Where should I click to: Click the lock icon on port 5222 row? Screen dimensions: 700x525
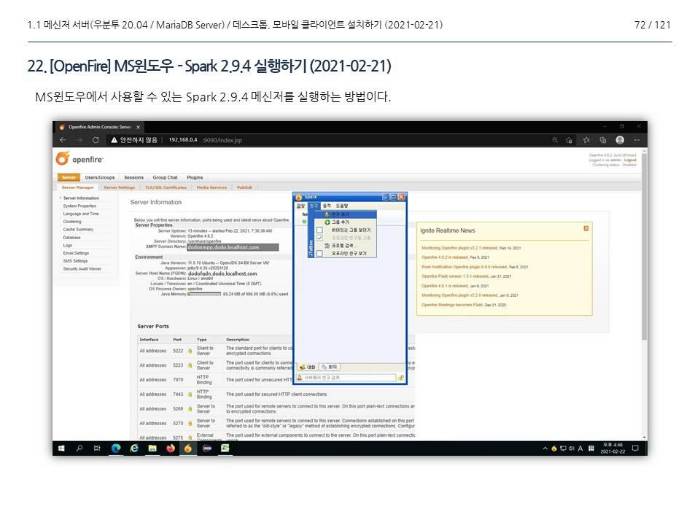tap(190, 351)
